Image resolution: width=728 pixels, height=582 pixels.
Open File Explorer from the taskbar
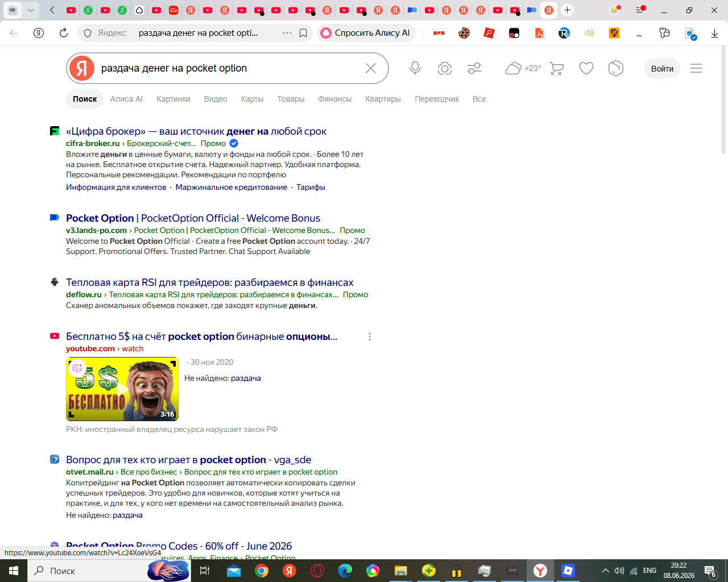(401, 571)
